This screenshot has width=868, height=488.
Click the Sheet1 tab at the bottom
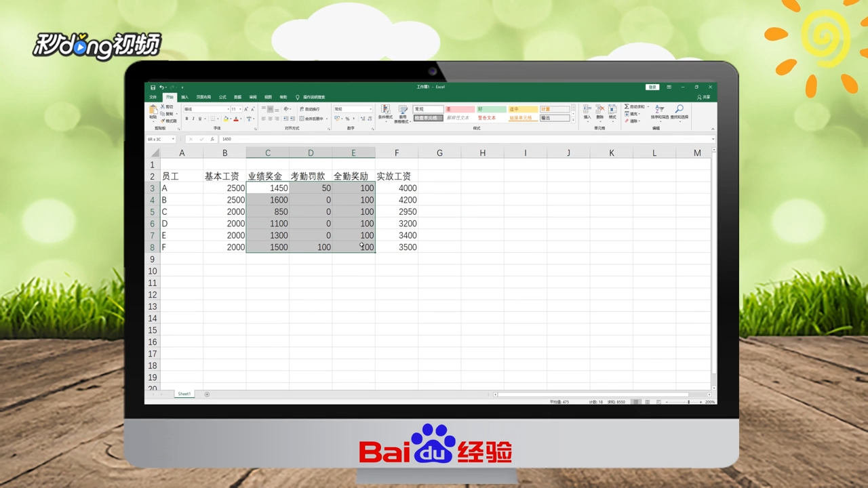pos(184,394)
